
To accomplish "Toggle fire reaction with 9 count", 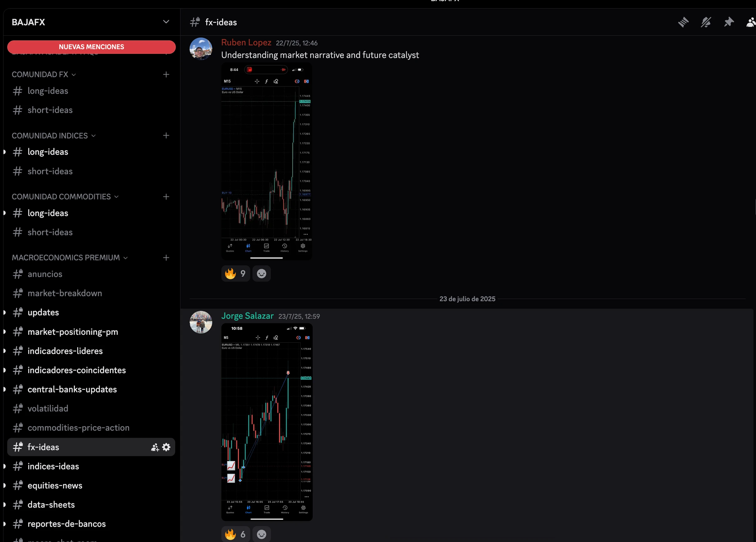I will 235,274.
